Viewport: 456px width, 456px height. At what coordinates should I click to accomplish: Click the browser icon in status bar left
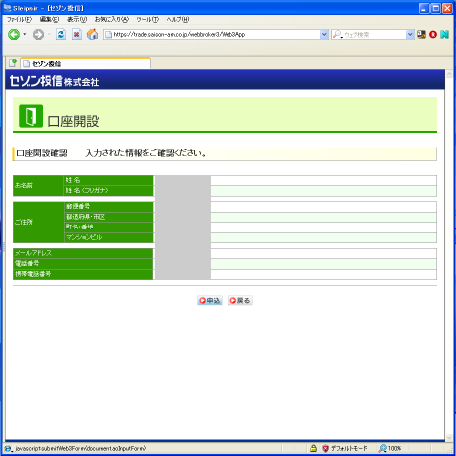(x=8, y=449)
